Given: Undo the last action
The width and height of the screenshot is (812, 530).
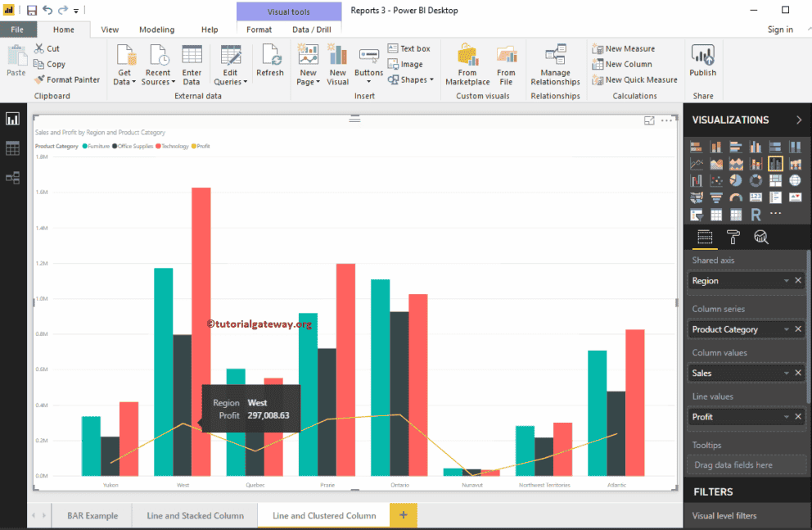Looking at the screenshot, I should (x=47, y=10).
